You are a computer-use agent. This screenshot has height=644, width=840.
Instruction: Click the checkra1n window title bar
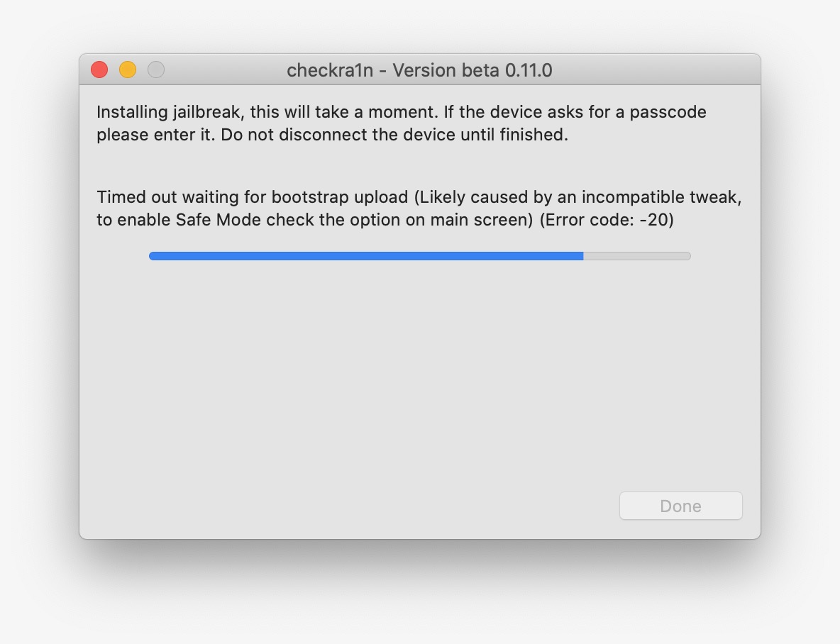click(420, 70)
